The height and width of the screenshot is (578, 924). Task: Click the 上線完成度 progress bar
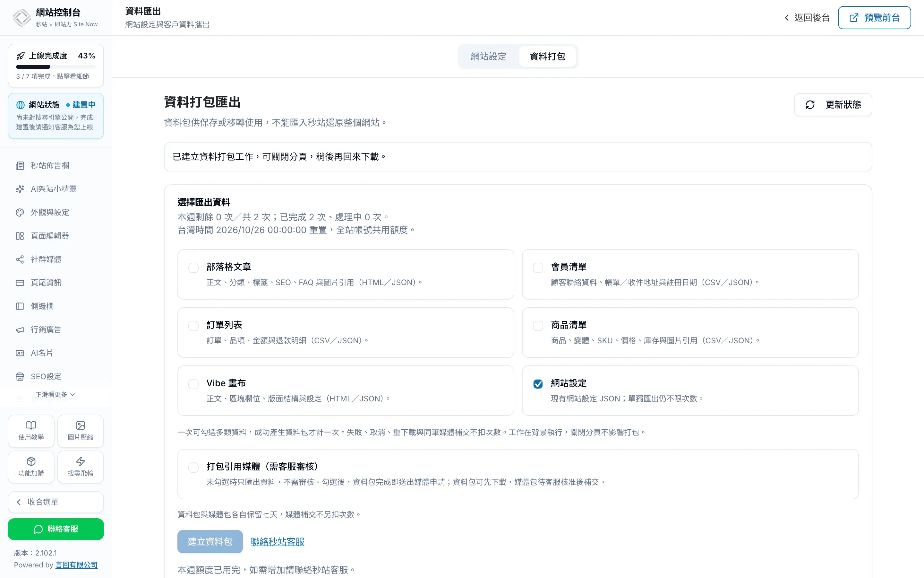coord(56,67)
